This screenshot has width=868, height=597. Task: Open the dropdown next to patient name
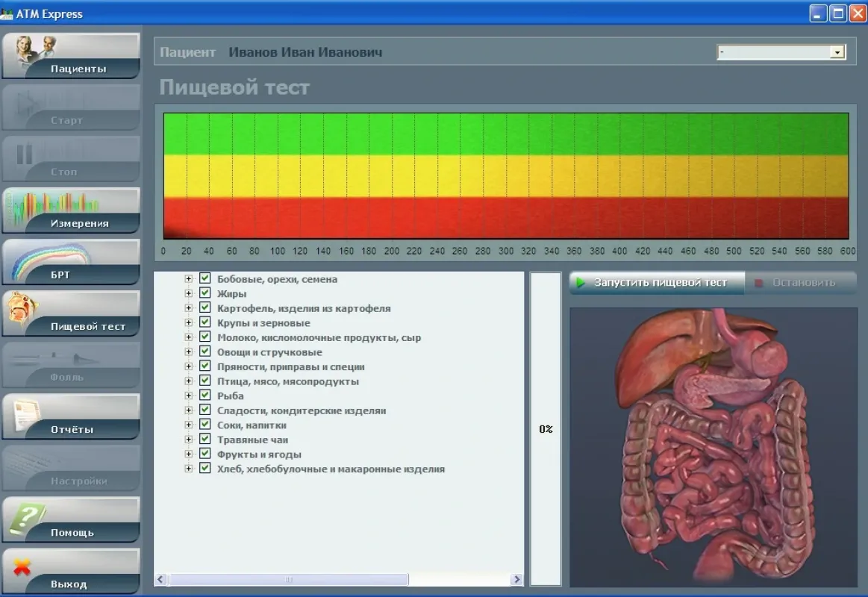pos(837,52)
